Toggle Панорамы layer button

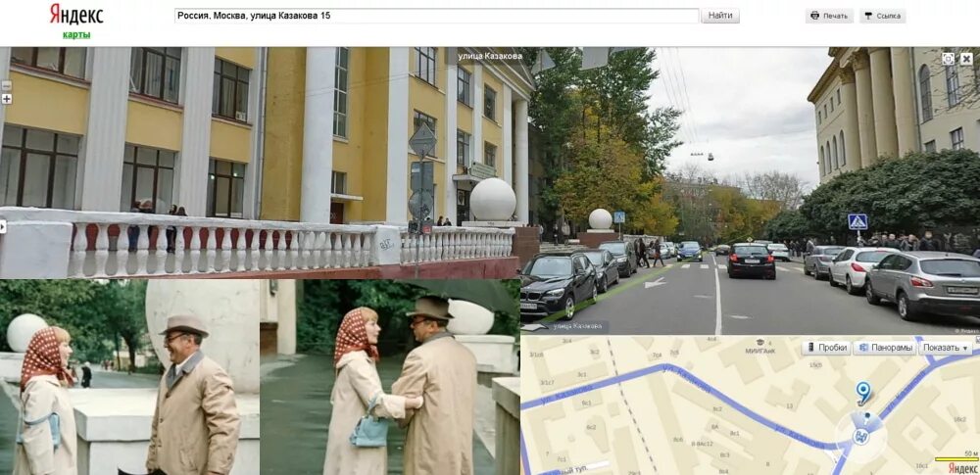(x=884, y=348)
